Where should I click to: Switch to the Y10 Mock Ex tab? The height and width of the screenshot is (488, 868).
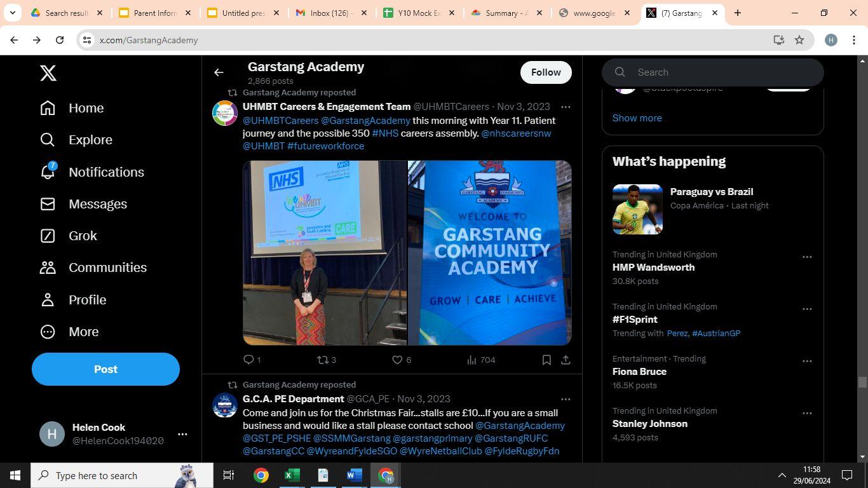[x=418, y=13]
